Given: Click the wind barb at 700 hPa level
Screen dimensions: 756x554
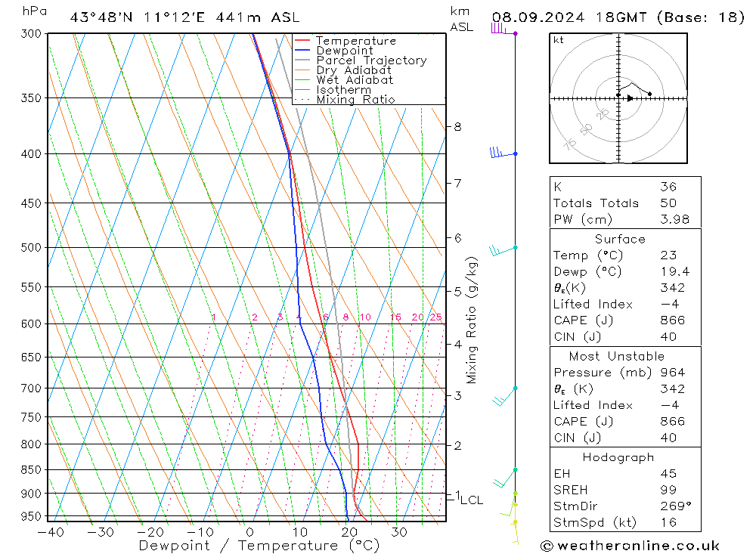Looking at the screenshot, I should coord(504,396).
